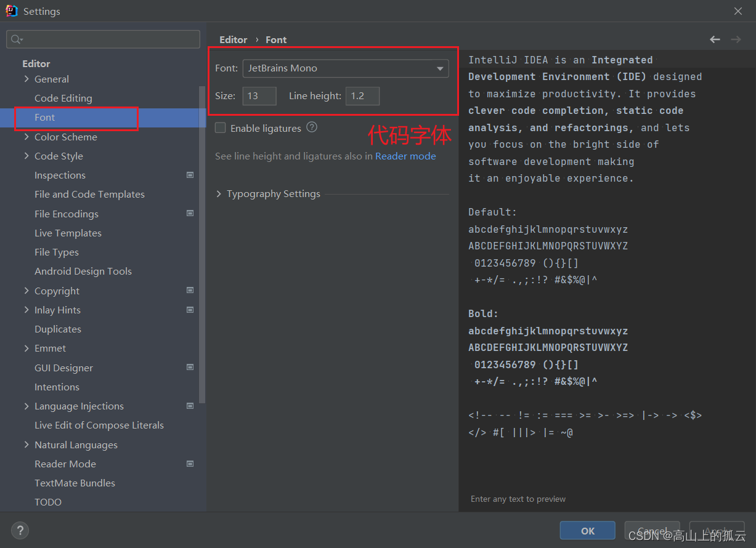The image size is (756, 548).
Task: Click the OK button
Action: point(588,530)
